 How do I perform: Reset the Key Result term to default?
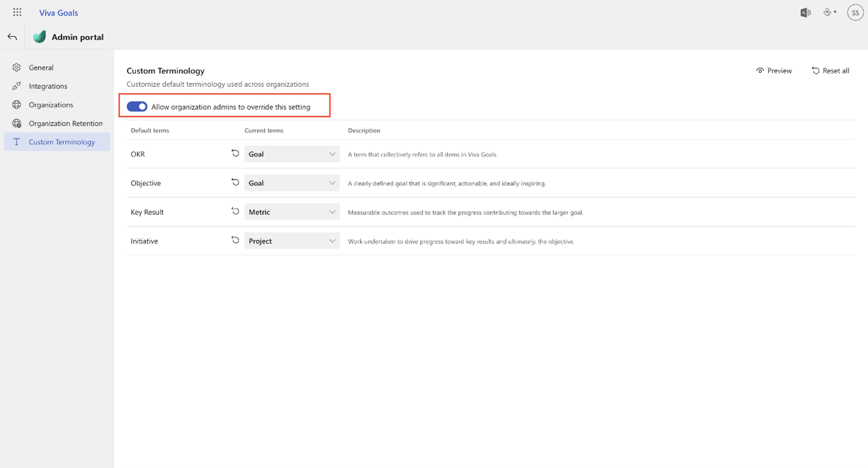[235, 212]
